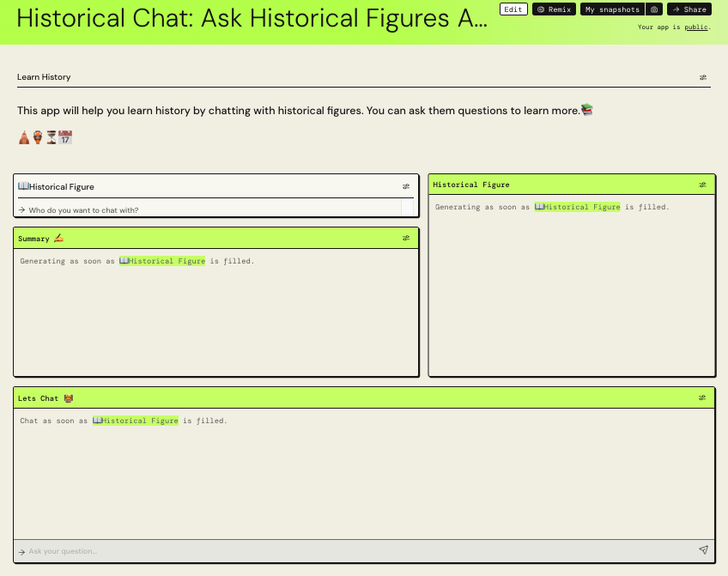Click the books emoji in the description

[588, 110]
